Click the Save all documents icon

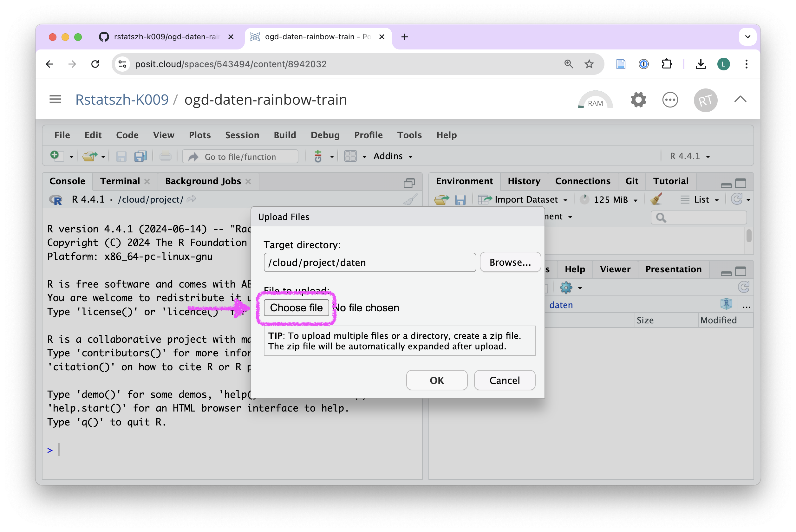tap(140, 156)
